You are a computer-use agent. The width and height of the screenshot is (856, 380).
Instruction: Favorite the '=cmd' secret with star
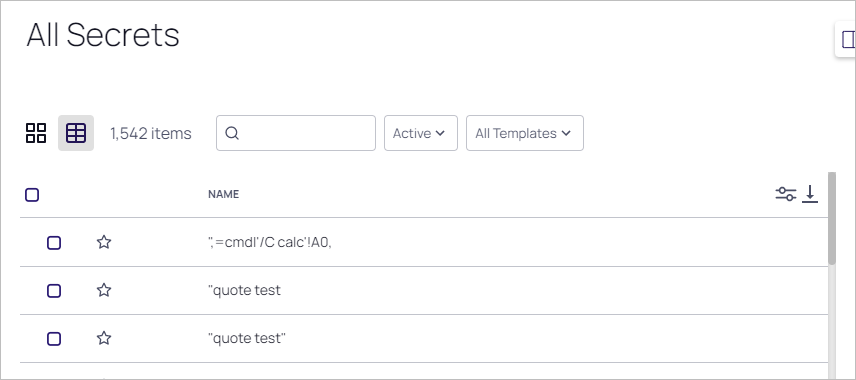coord(104,242)
